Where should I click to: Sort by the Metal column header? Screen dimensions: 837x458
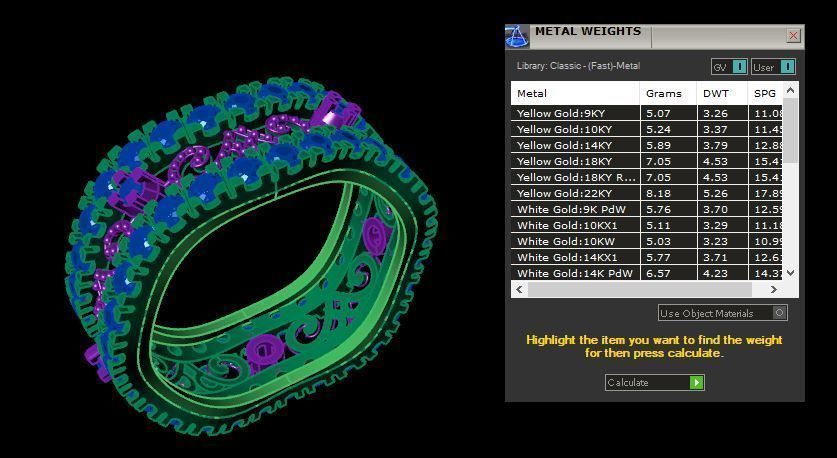(575, 93)
